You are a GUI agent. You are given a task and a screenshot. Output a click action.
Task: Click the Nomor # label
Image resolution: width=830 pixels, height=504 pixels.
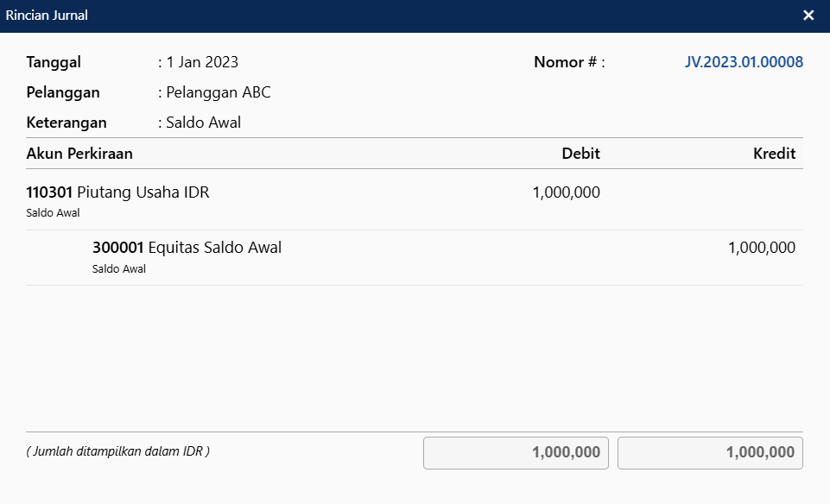click(x=568, y=62)
